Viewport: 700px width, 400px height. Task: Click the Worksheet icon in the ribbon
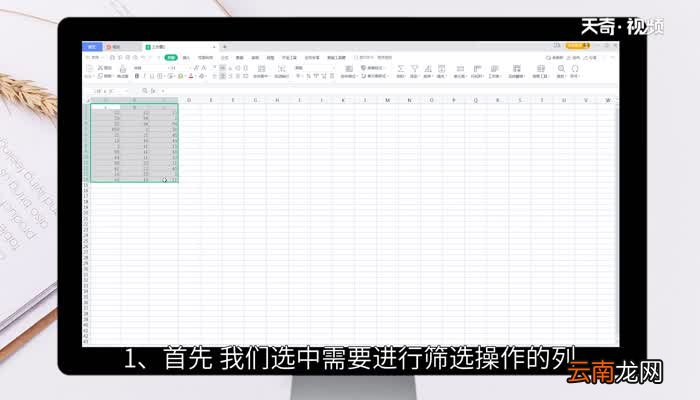(x=494, y=68)
